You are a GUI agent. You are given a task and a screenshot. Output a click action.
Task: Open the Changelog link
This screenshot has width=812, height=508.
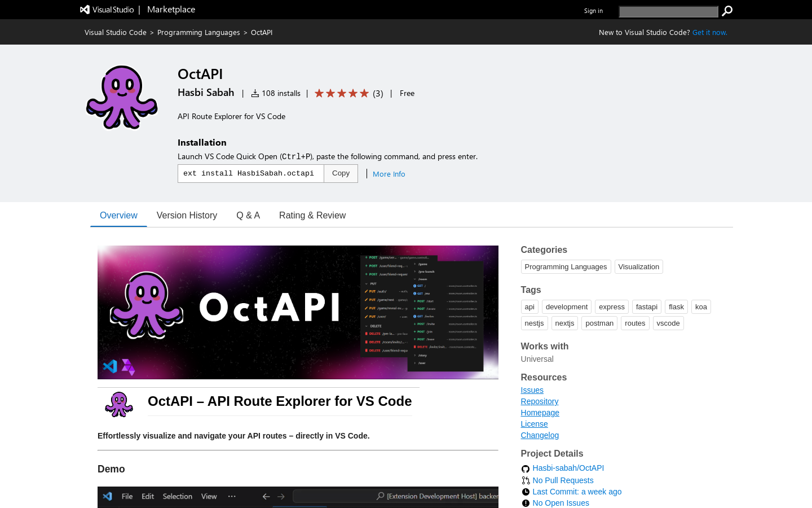pyautogui.click(x=540, y=435)
